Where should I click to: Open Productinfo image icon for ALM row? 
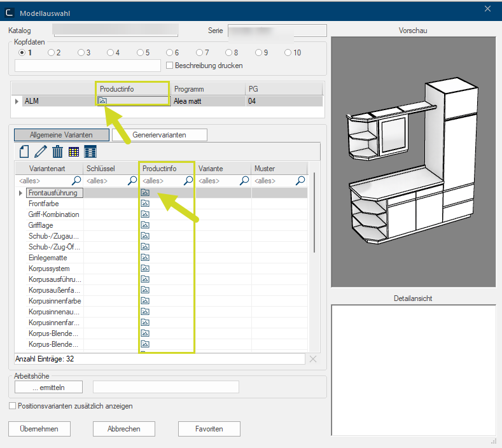coord(102,101)
